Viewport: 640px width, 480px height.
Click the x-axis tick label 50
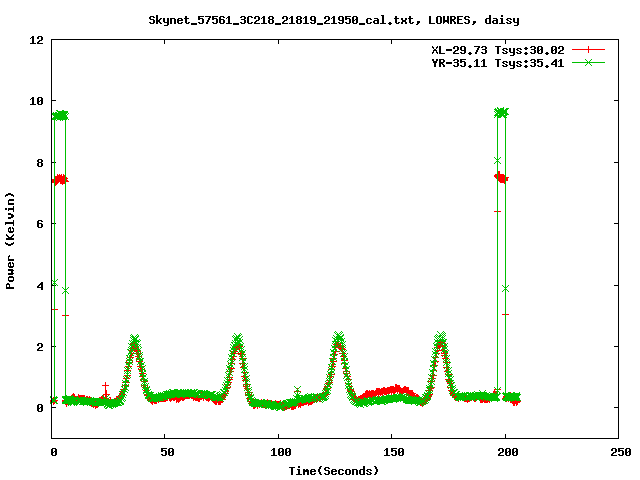click(x=167, y=452)
